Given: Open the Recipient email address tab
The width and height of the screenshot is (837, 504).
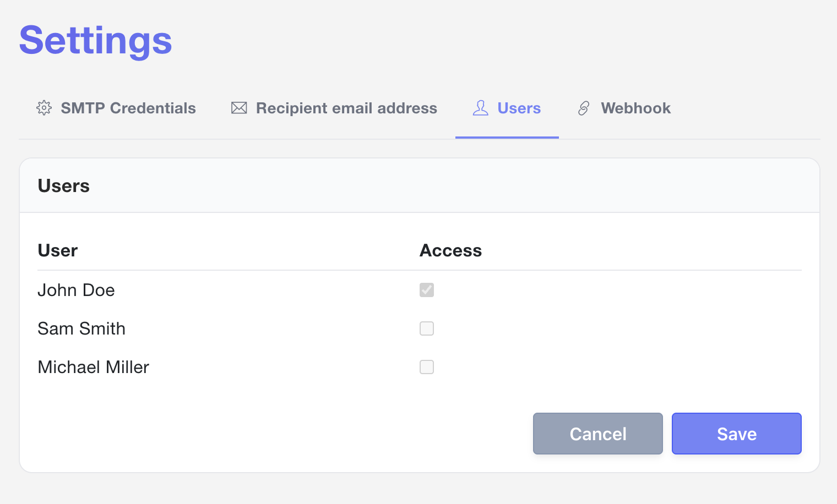Looking at the screenshot, I should (346, 108).
